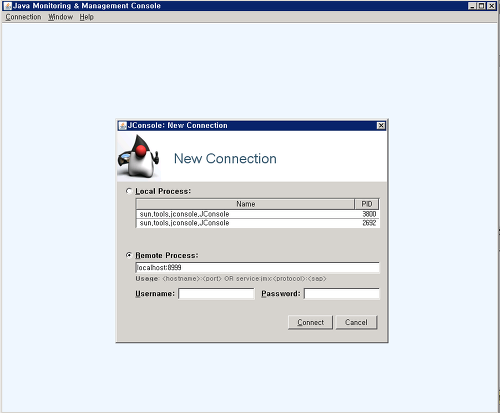Viewport: 500px width, 413px height.
Task: Close the New Connection dialog
Action: coord(381,125)
